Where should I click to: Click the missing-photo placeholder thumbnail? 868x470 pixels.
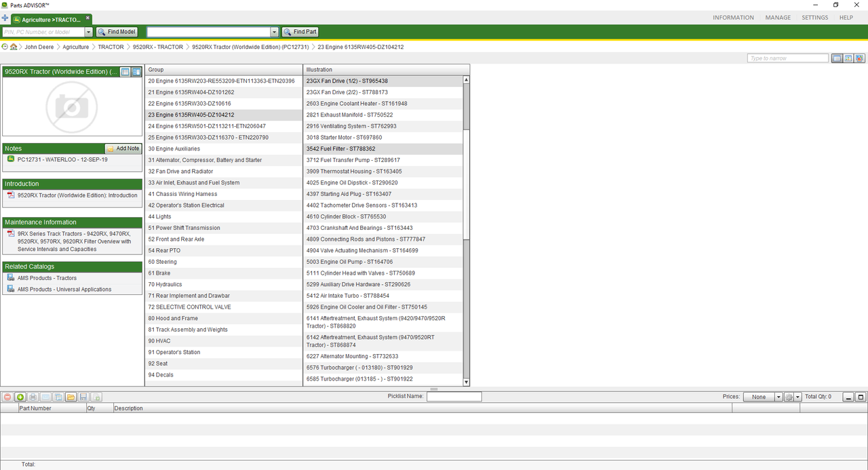click(72, 106)
